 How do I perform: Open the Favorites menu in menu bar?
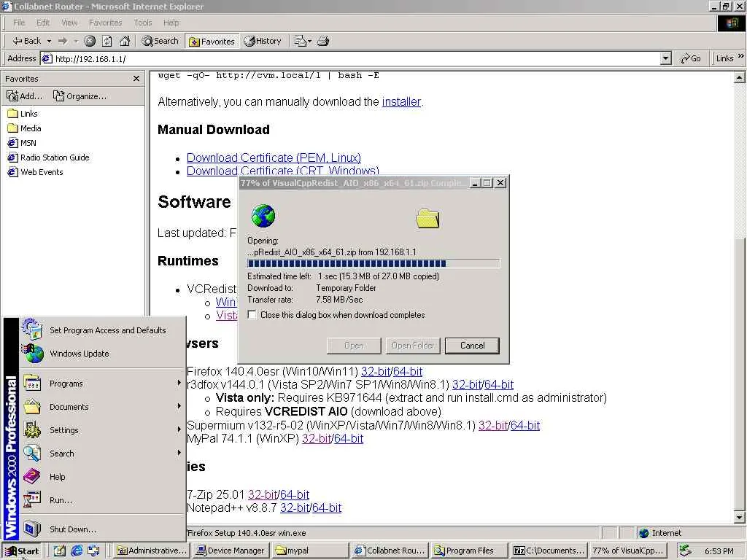pyautogui.click(x=105, y=23)
